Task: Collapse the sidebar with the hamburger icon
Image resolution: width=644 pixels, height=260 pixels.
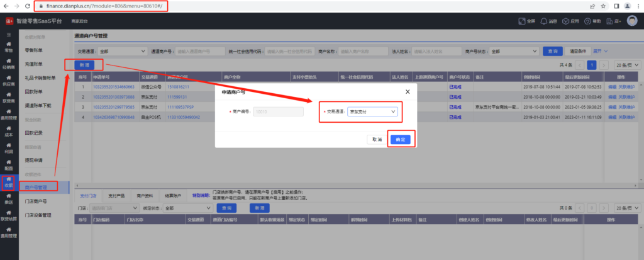Action: [9, 35]
